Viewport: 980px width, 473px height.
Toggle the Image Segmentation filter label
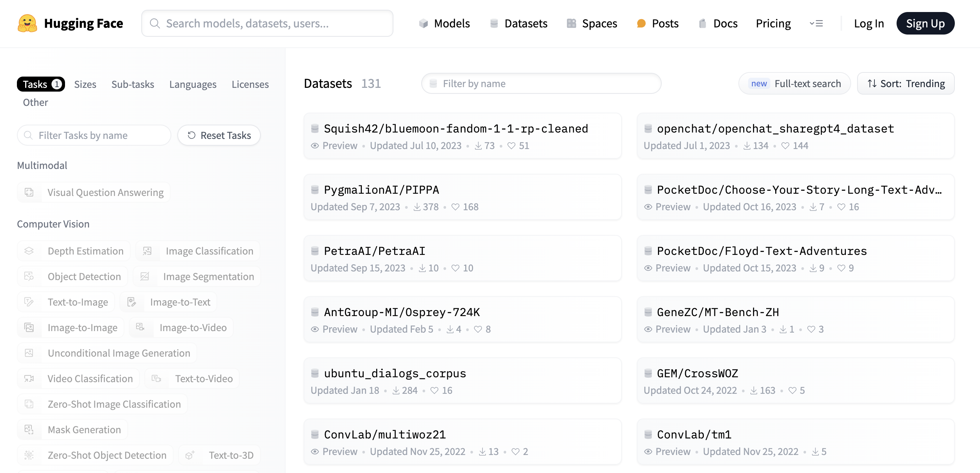(x=209, y=276)
